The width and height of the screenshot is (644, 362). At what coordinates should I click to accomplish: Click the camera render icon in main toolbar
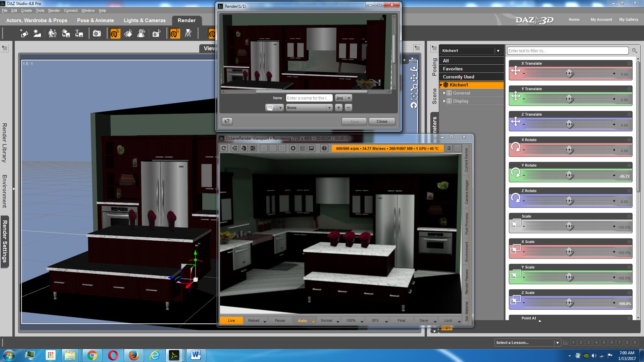pyautogui.click(x=97, y=34)
